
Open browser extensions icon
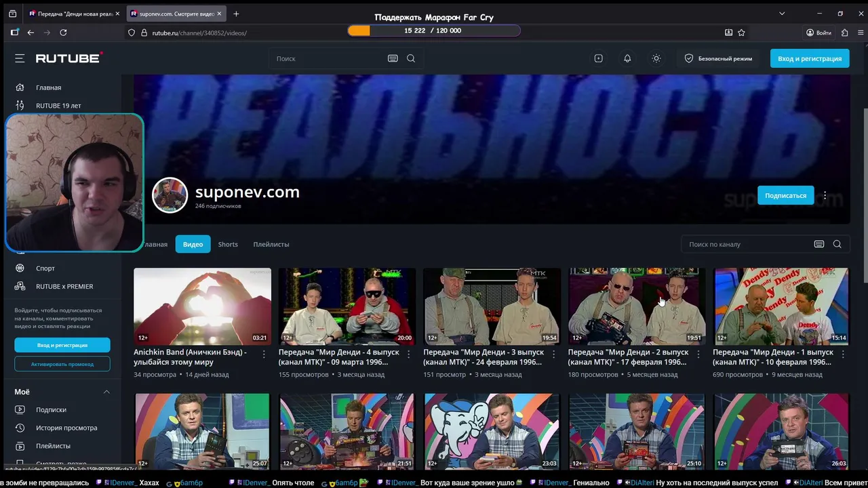pyautogui.click(x=844, y=33)
